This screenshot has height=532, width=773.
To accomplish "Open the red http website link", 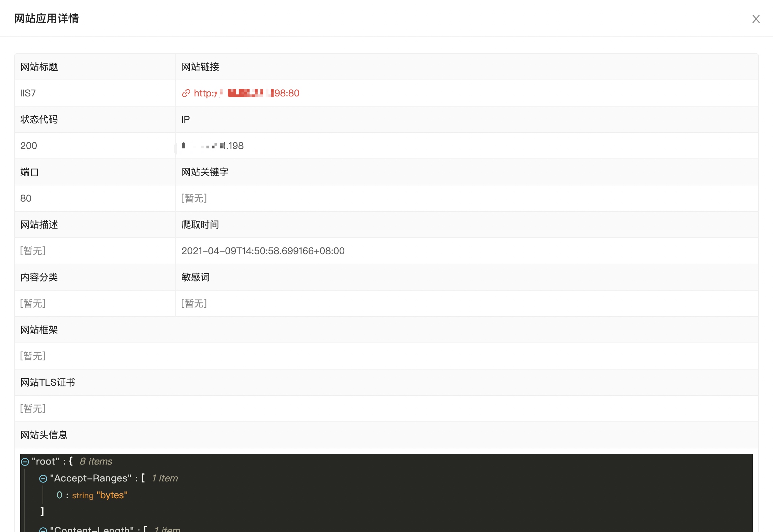I will coord(246,93).
